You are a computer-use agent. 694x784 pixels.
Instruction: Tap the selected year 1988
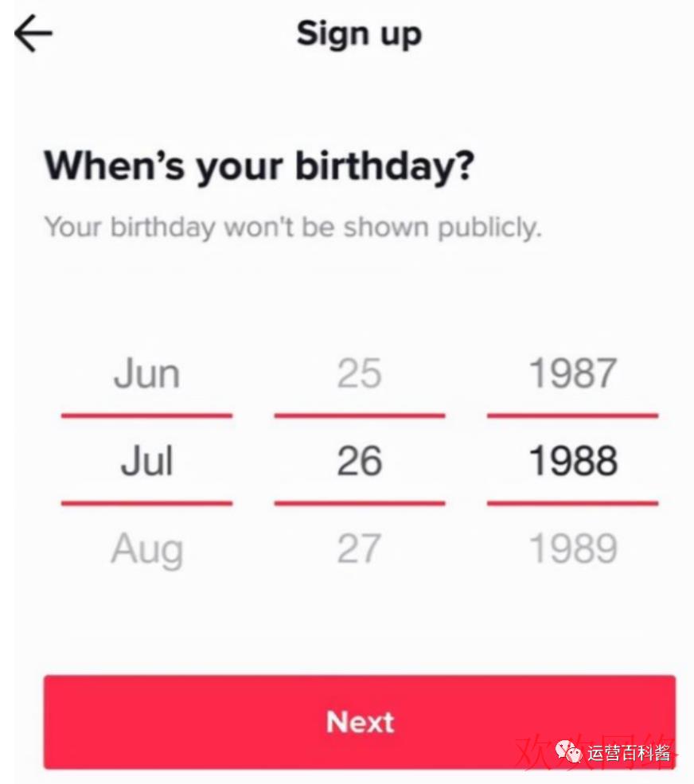coord(573,461)
